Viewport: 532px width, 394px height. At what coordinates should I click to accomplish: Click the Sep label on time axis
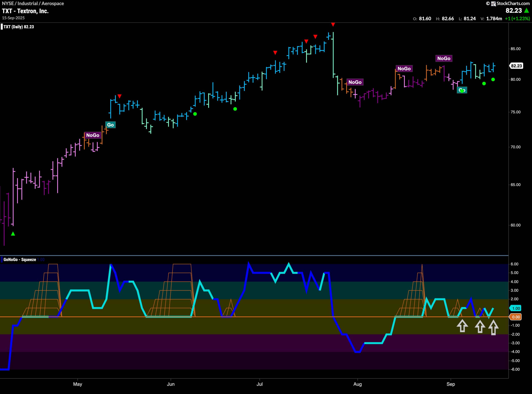[x=451, y=384]
